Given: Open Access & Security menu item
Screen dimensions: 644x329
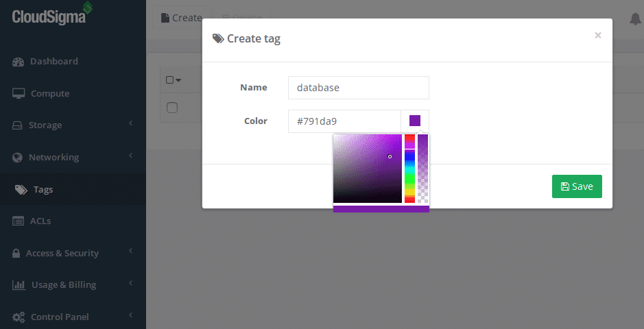Looking at the screenshot, I should tap(62, 253).
